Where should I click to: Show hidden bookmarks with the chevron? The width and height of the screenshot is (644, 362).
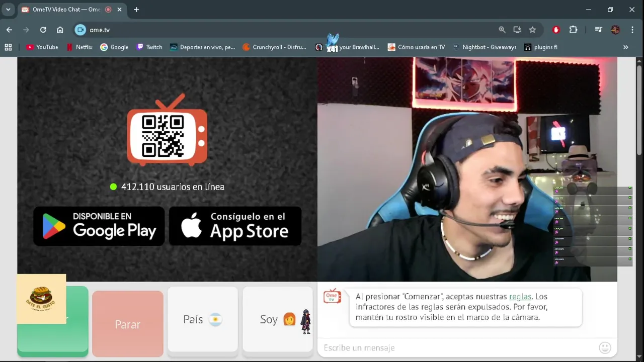[625, 47]
